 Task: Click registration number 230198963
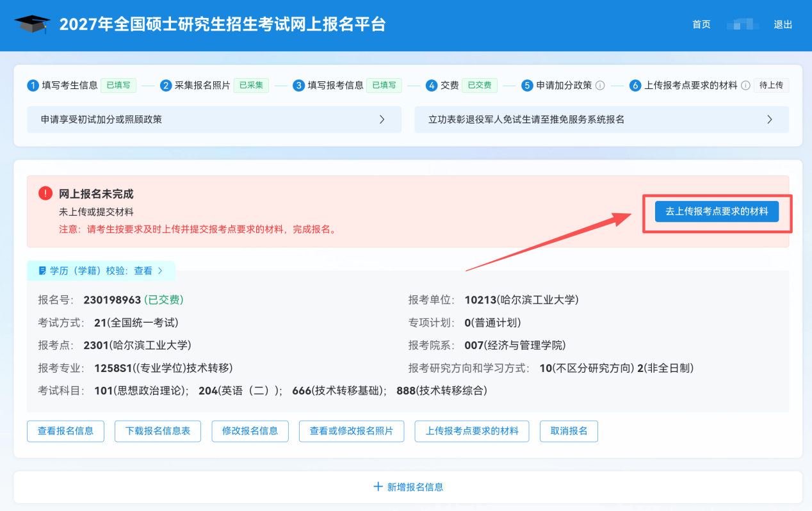(x=112, y=300)
